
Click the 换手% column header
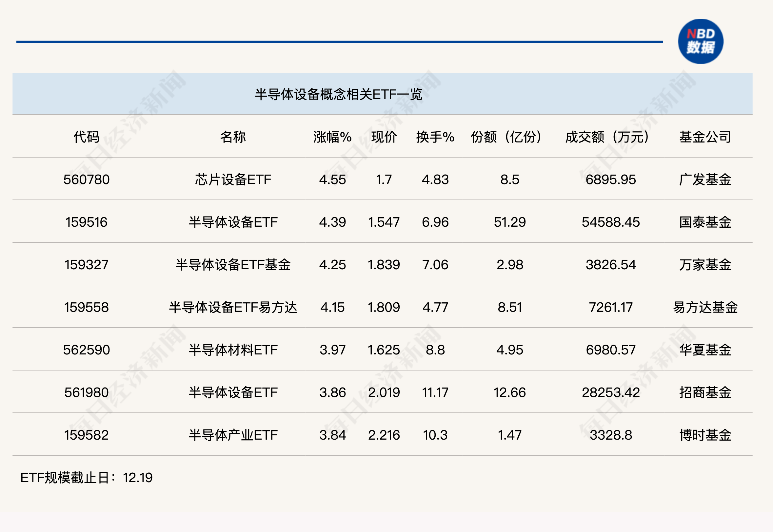pyautogui.click(x=435, y=137)
